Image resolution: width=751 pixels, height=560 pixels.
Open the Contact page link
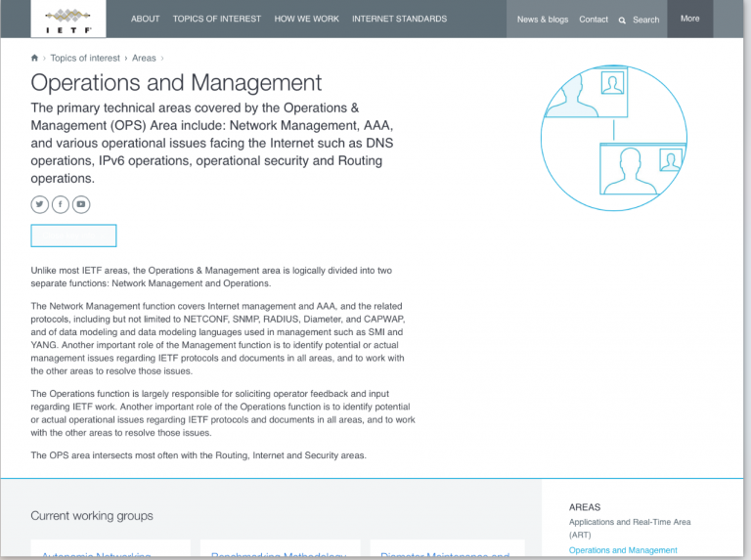[x=593, y=20]
